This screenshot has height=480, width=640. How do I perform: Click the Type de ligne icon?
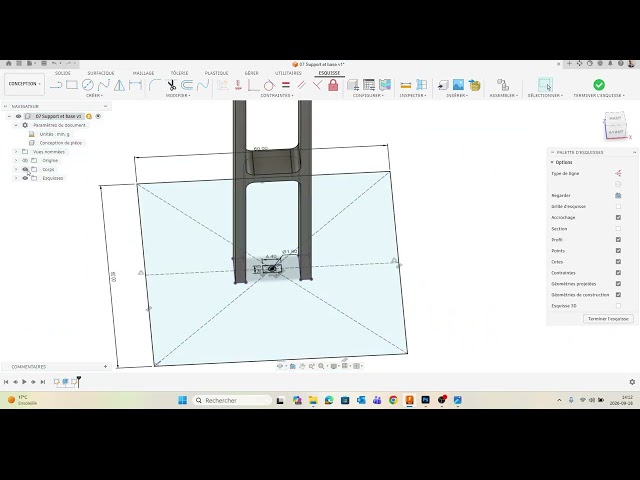pyautogui.click(x=618, y=173)
